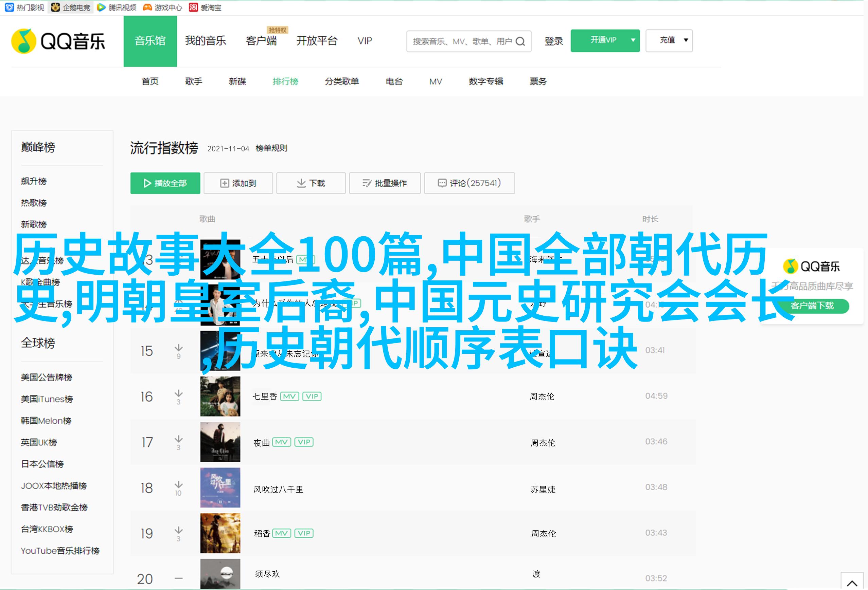
Task: Go to 首页 sub navigation
Action: (150, 81)
